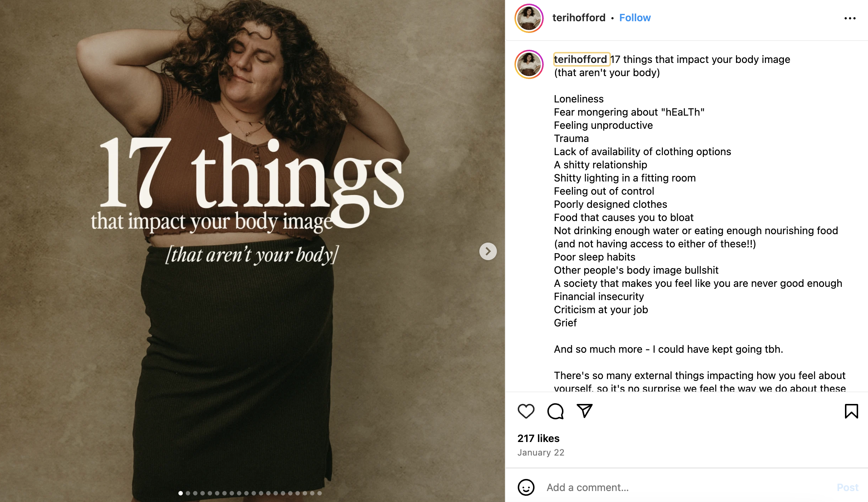Viewport: 868px width, 502px height.
Task: Jump to last carousel dot indicator
Action: pos(320,493)
